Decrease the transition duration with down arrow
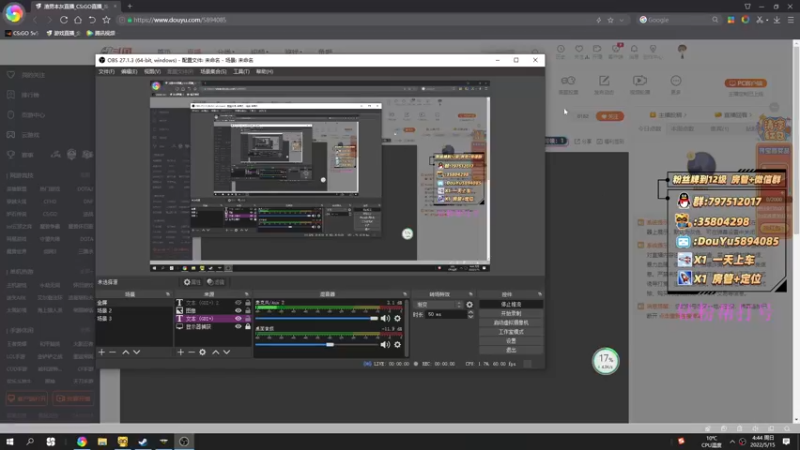 coord(470,317)
